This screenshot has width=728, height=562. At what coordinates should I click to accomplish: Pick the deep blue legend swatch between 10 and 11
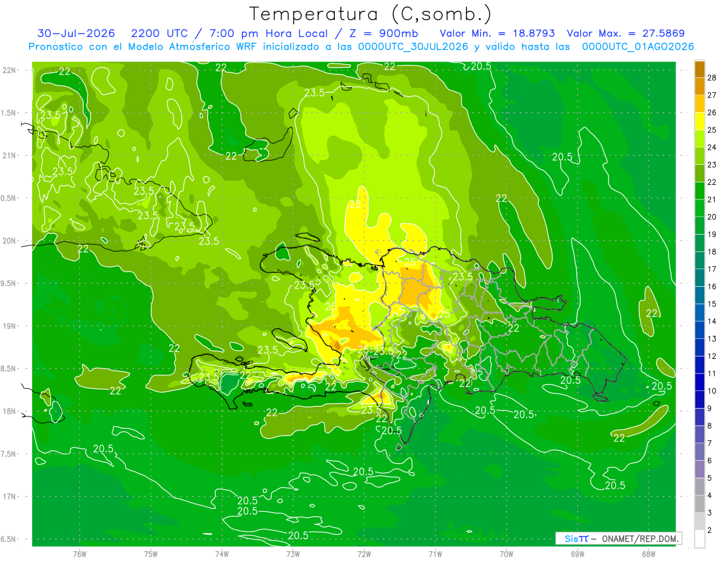pos(699,382)
